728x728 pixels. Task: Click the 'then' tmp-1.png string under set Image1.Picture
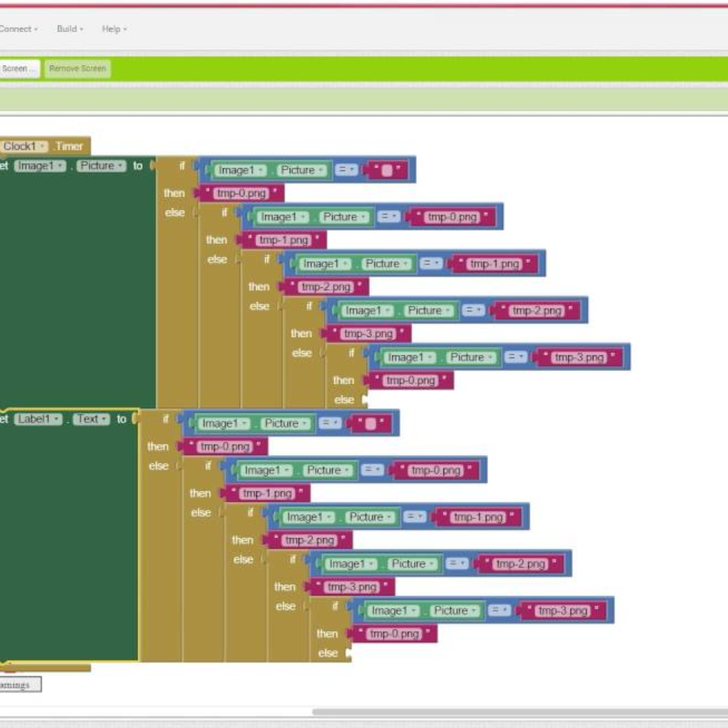284,240
